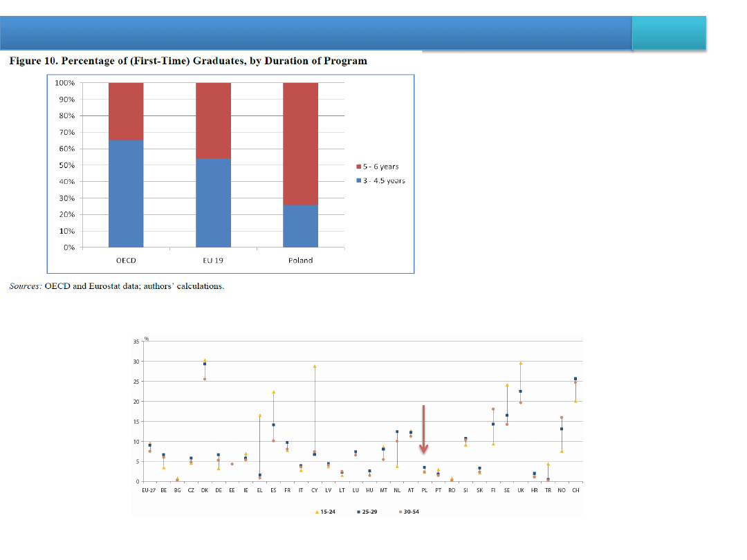Click the blue square 25-29 legend marker
Image resolution: width=747 pixels, height=560 pixels.
(359, 512)
